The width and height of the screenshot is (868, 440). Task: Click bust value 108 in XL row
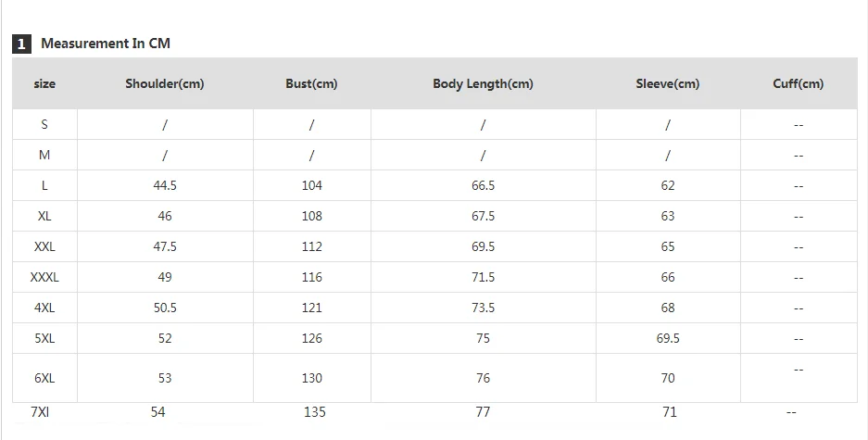tap(312, 216)
